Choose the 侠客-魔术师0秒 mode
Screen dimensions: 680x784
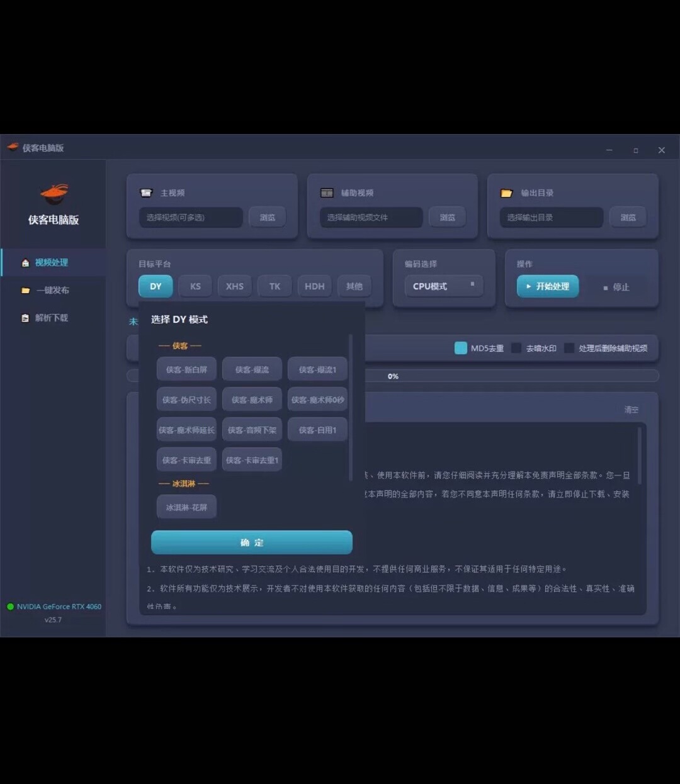(x=317, y=400)
